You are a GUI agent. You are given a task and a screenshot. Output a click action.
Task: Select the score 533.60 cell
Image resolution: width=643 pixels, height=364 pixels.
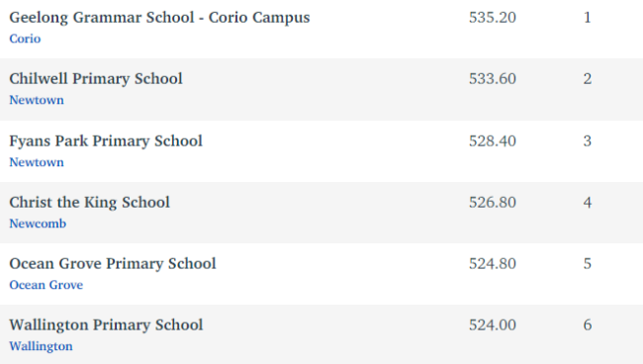(x=493, y=79)
